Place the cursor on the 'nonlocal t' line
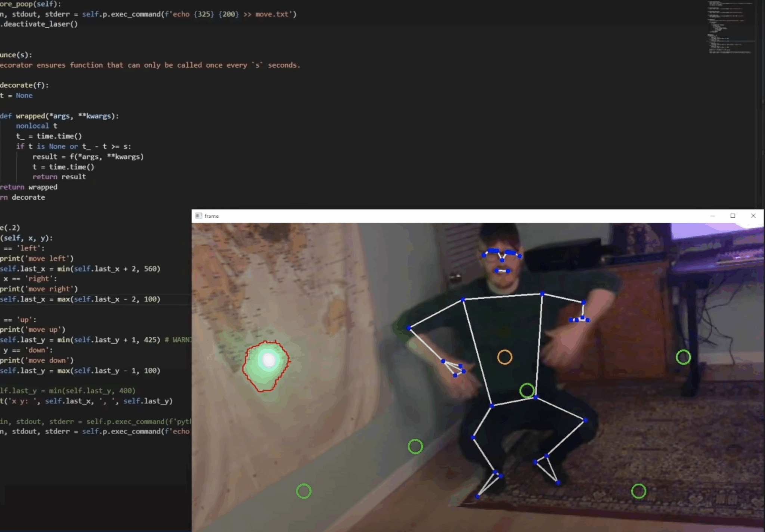Image resolution: width=765 pixels, height=532 pixels. (x=37, y=126)
